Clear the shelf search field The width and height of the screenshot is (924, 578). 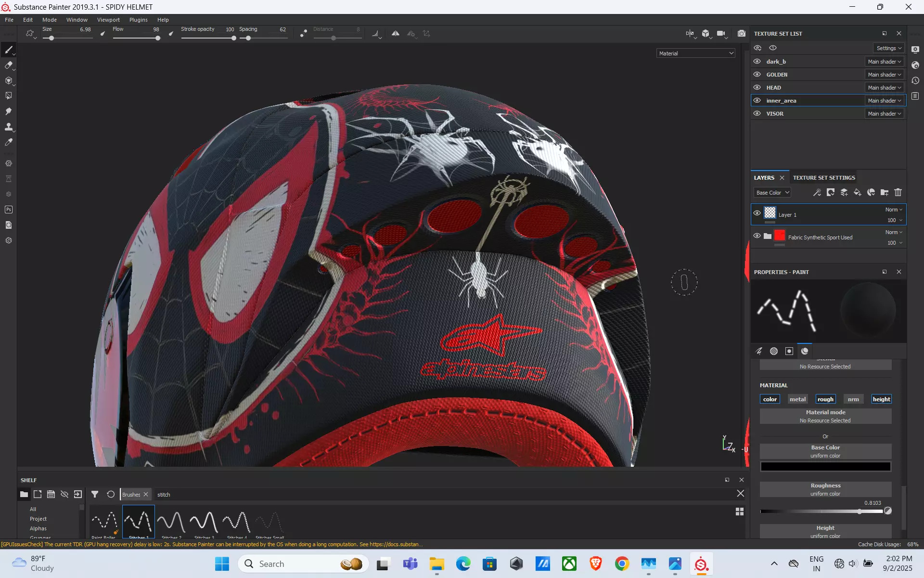(741, 494)
